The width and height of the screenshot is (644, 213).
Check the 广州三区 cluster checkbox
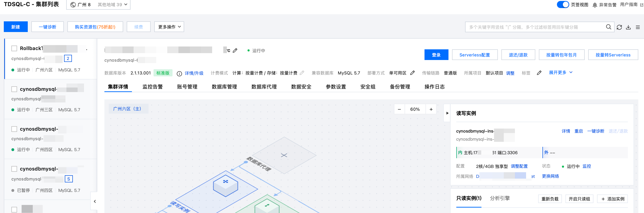[14, 89]
